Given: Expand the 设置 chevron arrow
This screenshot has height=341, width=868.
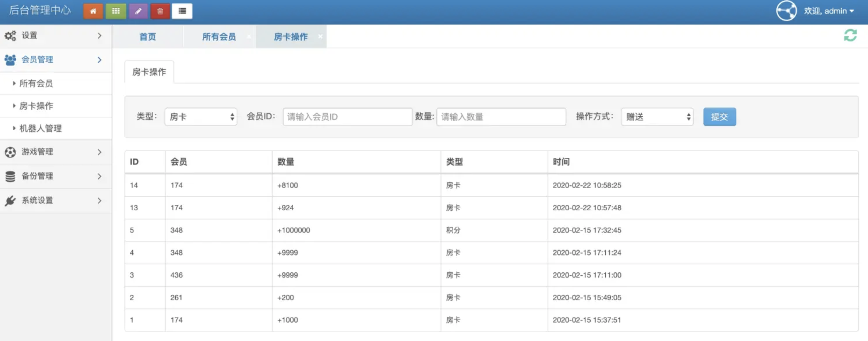Looking at the screenshot, I should point(99,36).
